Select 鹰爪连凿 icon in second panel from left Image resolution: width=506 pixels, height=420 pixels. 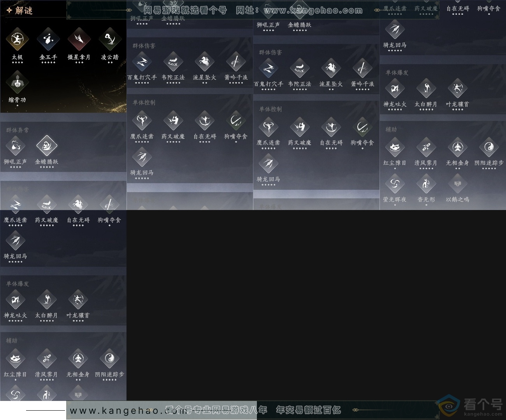tap(142, 121)
